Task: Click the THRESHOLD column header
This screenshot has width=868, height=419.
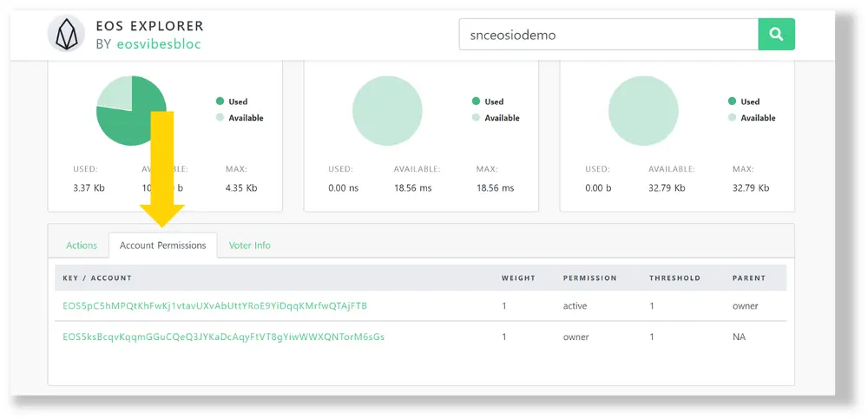Action: tap(674, 278)
